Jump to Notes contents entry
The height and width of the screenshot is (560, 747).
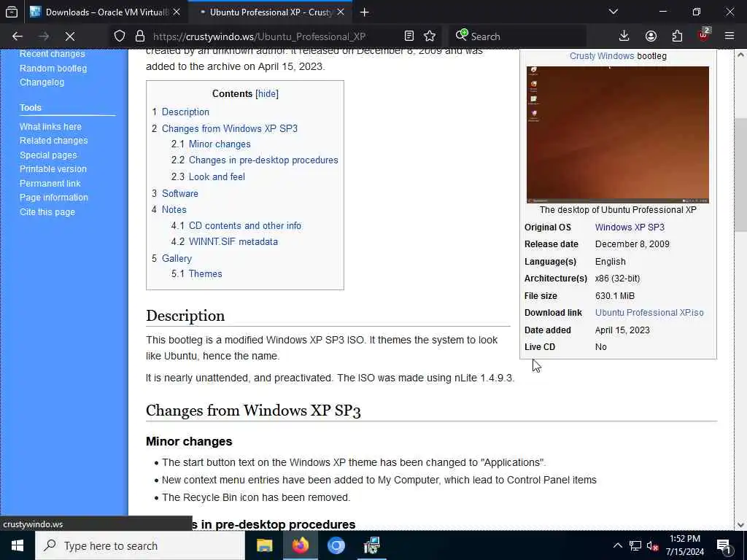pos(174,209)
